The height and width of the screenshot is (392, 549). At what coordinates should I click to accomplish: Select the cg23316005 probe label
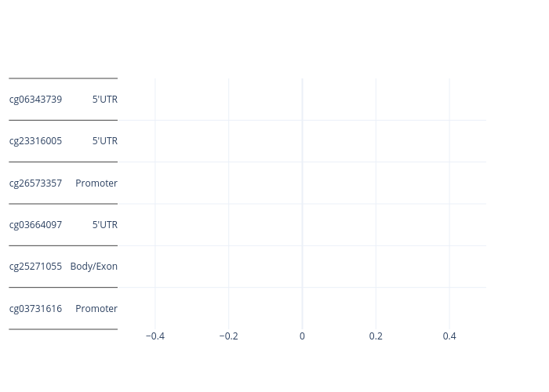point(35,141)
